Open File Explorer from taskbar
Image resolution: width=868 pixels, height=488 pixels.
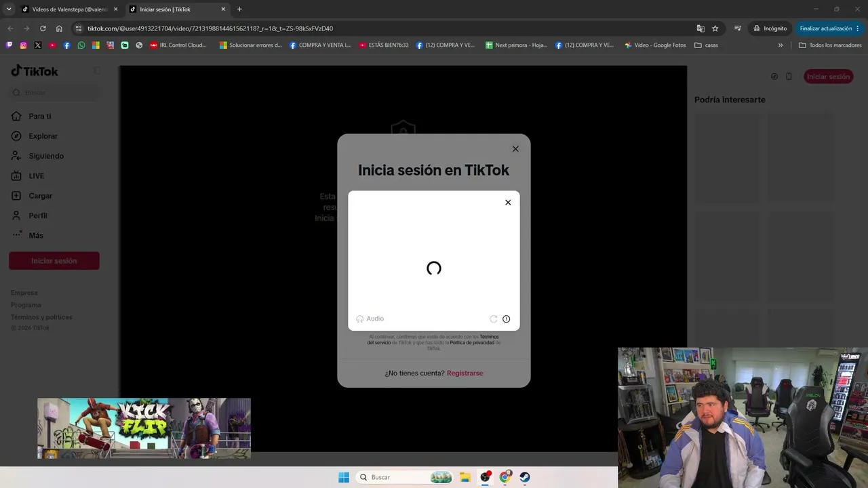[465, 477]
